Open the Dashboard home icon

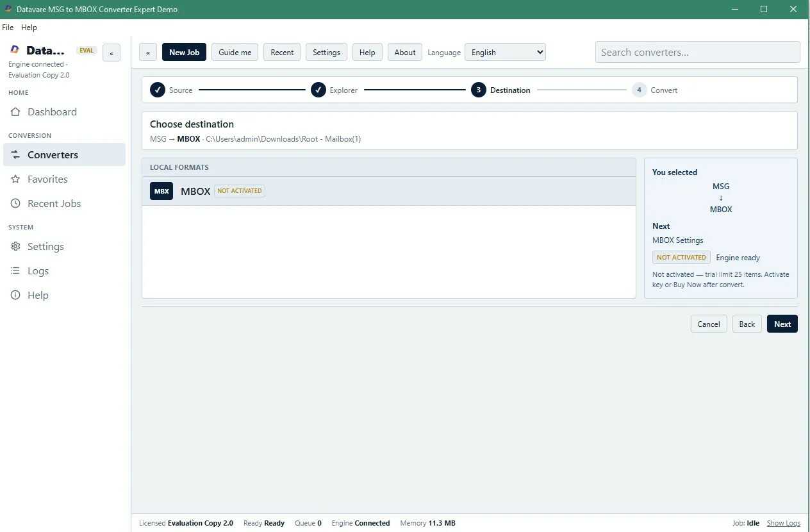point(15,112)
